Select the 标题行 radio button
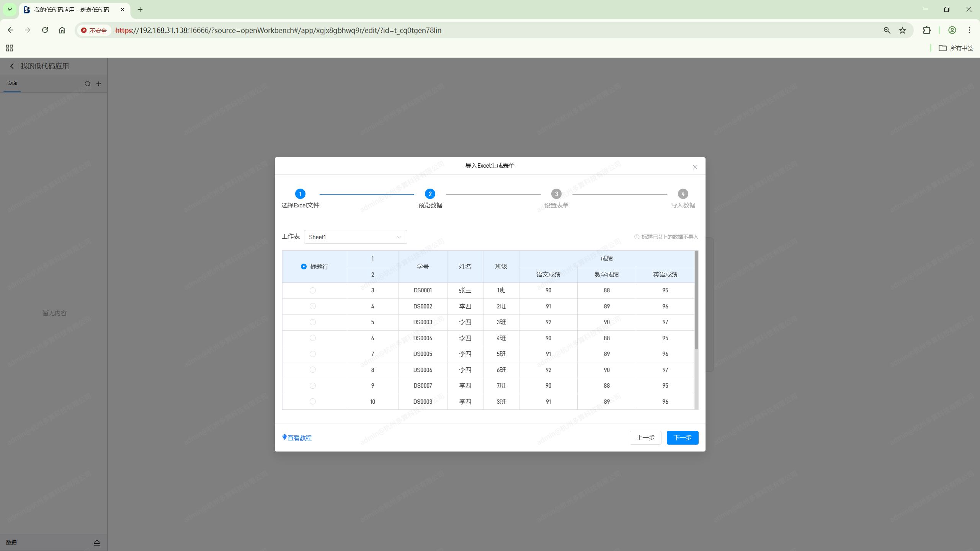The image size is (980, 551). (304, 266)
